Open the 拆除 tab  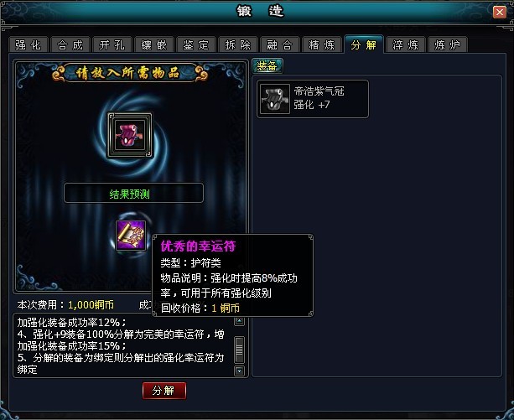pyautogui.click(x=238, y=44)
